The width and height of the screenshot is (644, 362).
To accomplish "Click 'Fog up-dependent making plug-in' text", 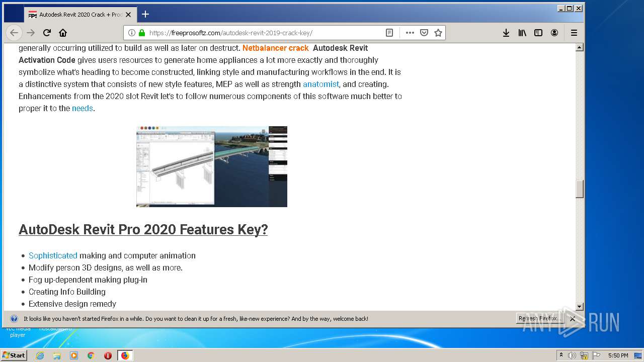I will point(88,280).
